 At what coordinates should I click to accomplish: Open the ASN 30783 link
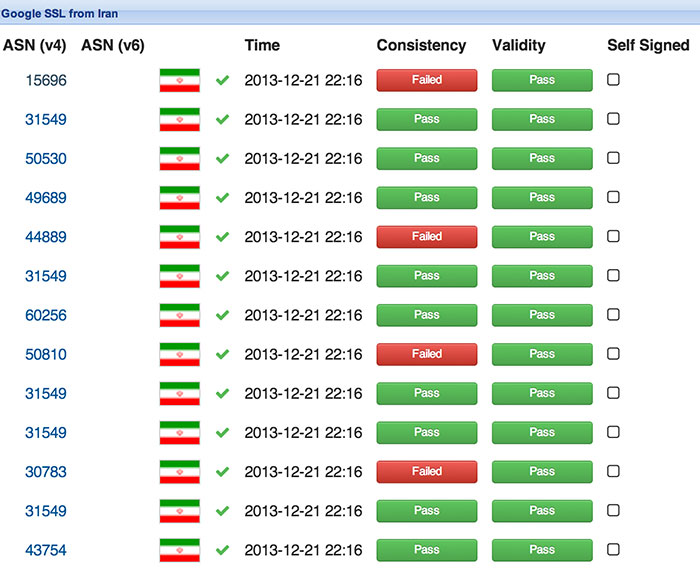tap(46, 472)
